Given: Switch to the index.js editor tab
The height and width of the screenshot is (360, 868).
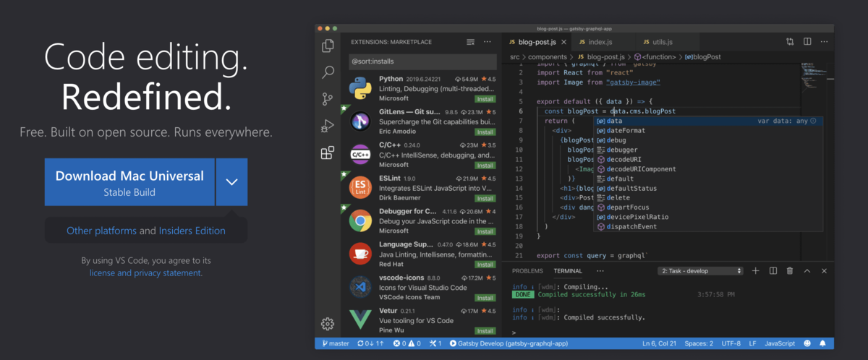Looking at the screenshot, I should pos(599,42).
